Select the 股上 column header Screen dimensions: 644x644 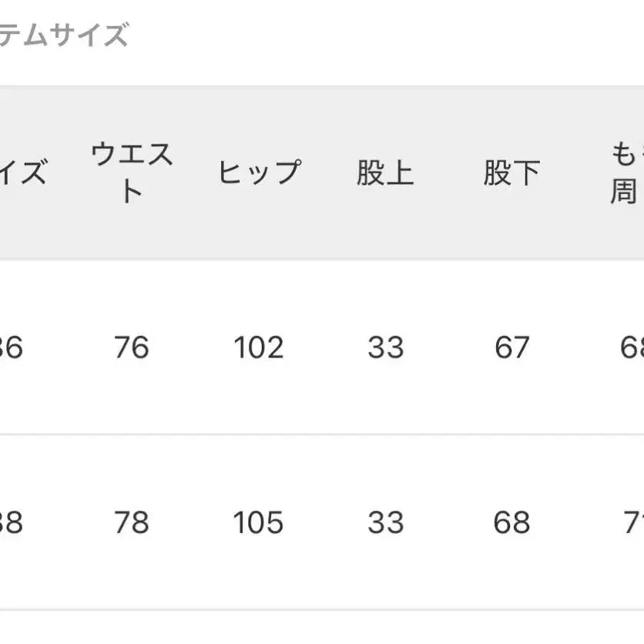(x=385, y=173)
